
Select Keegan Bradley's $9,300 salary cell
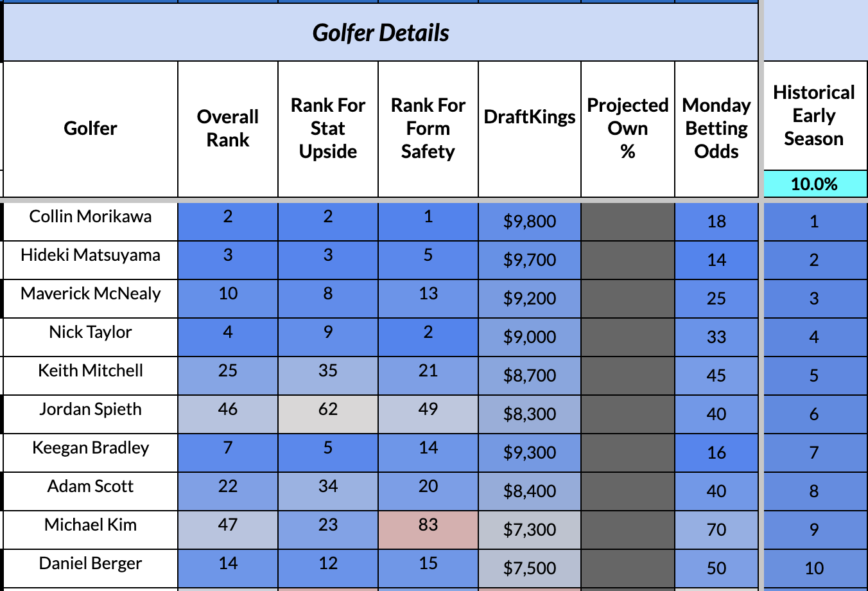[530, 453]
